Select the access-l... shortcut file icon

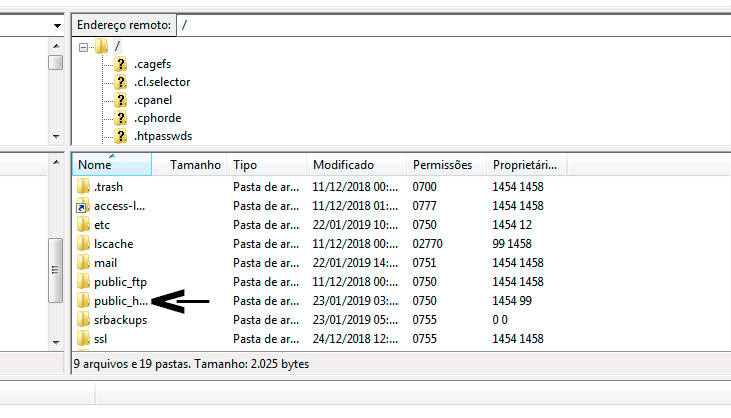click(x=84, y=206)
